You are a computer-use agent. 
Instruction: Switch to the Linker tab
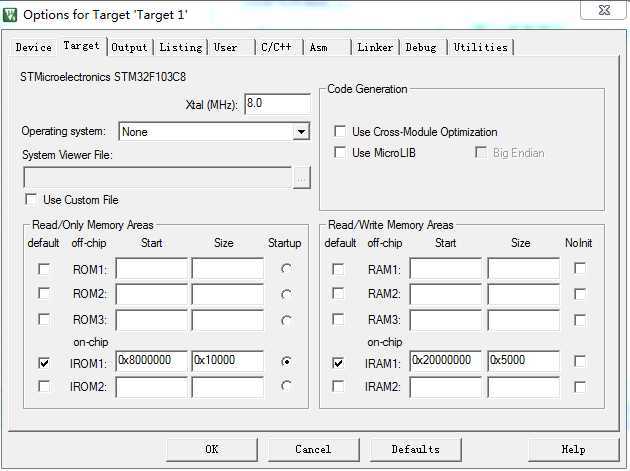(x=375, y=47)
